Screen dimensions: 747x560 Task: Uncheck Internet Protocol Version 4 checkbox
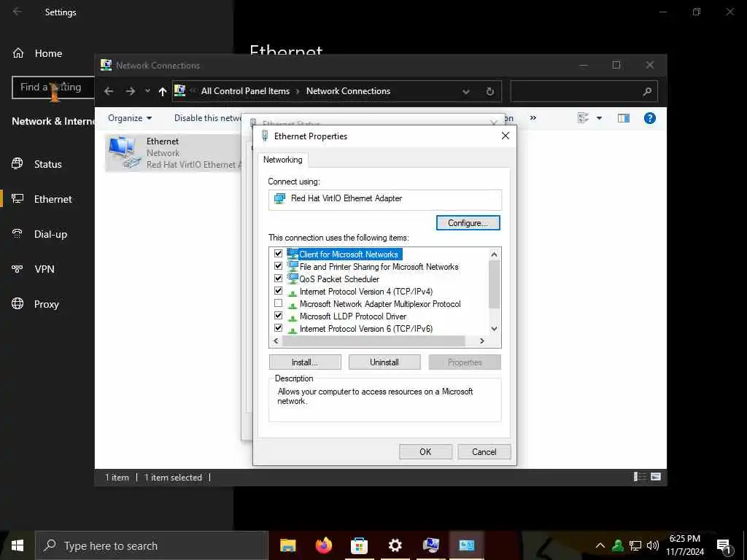[278, 291]
